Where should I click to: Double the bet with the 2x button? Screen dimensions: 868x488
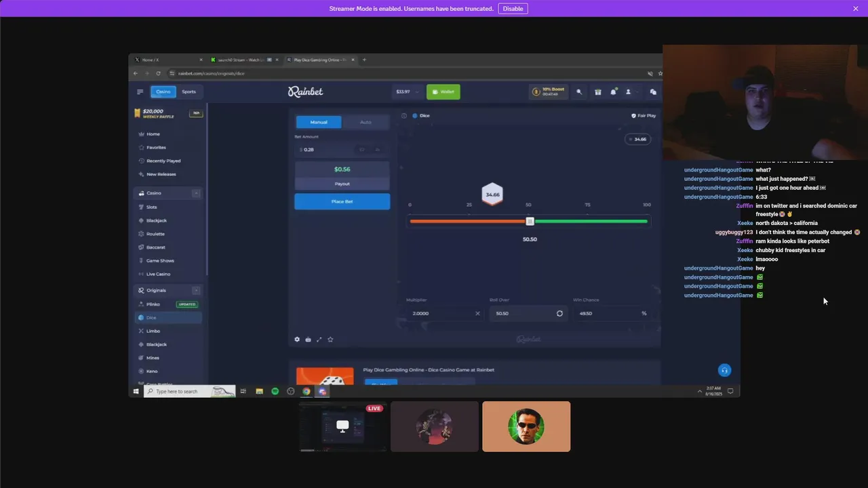pos(378,149)
